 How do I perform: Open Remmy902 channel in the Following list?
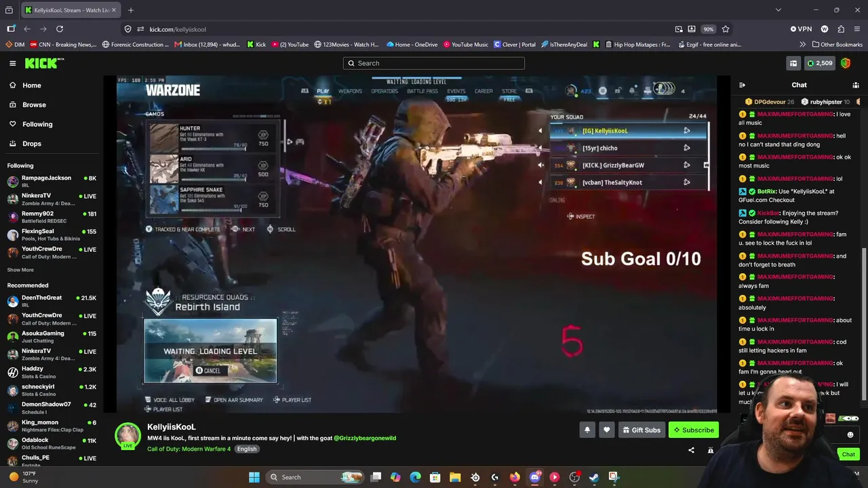52,217
